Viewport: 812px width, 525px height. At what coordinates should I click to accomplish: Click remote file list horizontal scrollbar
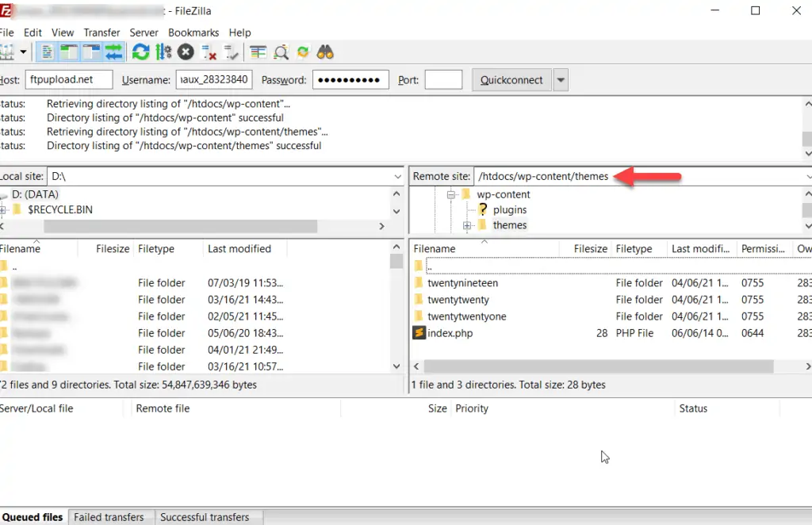click(599, 366)
